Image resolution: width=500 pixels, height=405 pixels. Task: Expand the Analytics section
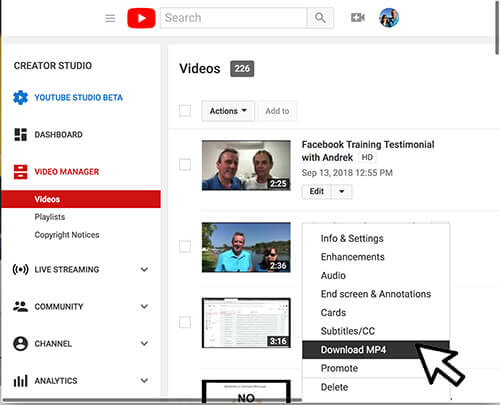(x=144, y=380)
